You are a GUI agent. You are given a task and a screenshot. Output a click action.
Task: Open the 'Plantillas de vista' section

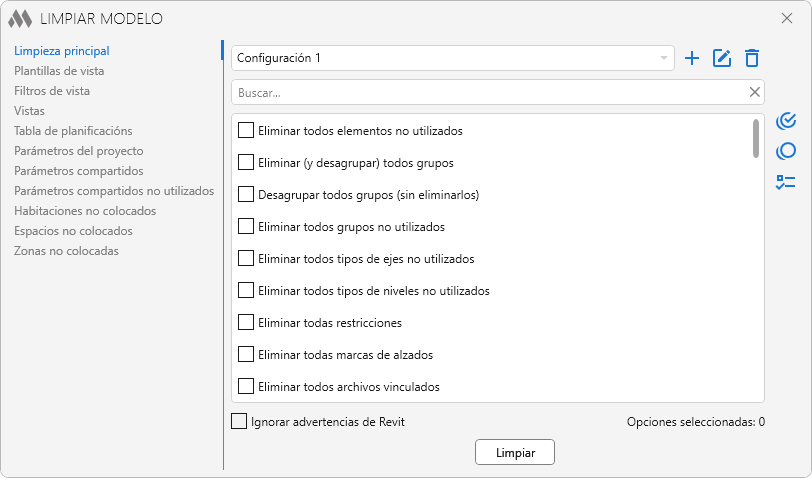click(x=59, y=71)
